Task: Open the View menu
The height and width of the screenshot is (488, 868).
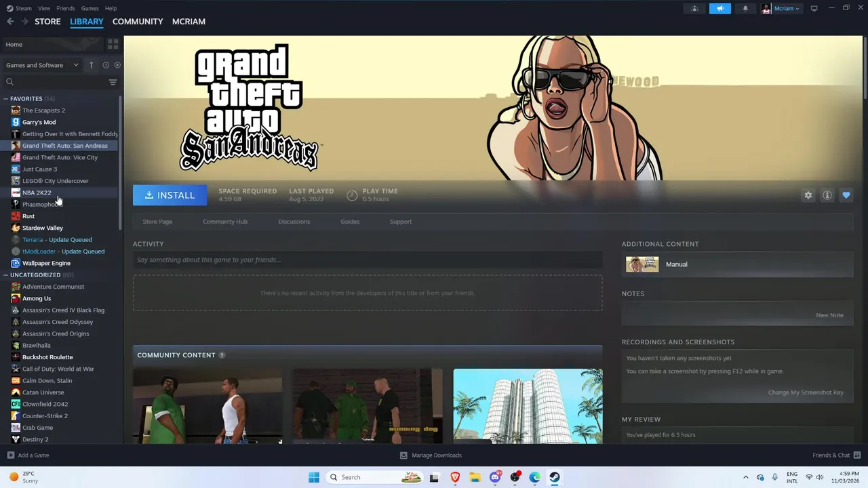Action: tap(44, 8)
